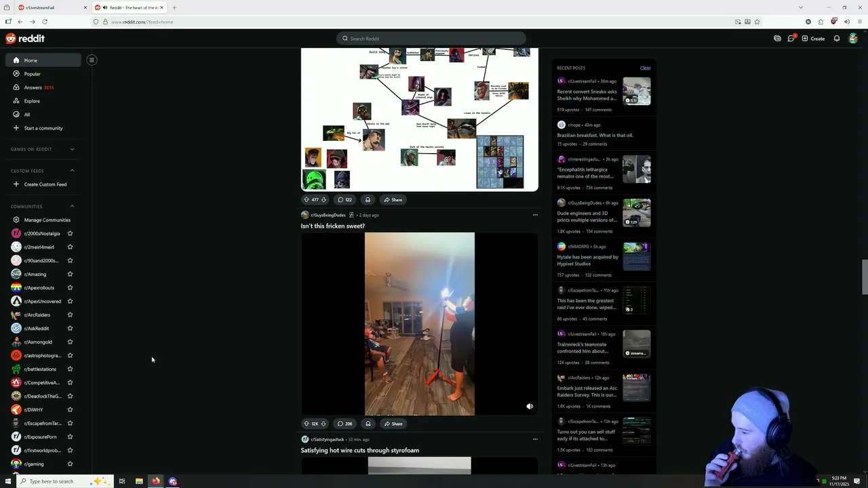
Task: Favorite r/Asmongold with its star
Action: pos(70,342)
